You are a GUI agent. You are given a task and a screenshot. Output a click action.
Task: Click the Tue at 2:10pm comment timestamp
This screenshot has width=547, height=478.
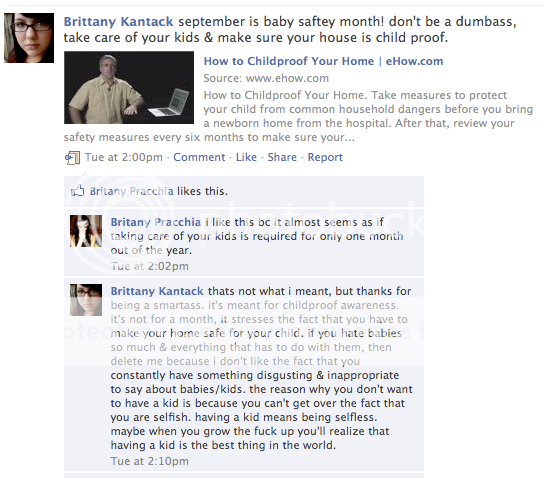pos(150,461)
